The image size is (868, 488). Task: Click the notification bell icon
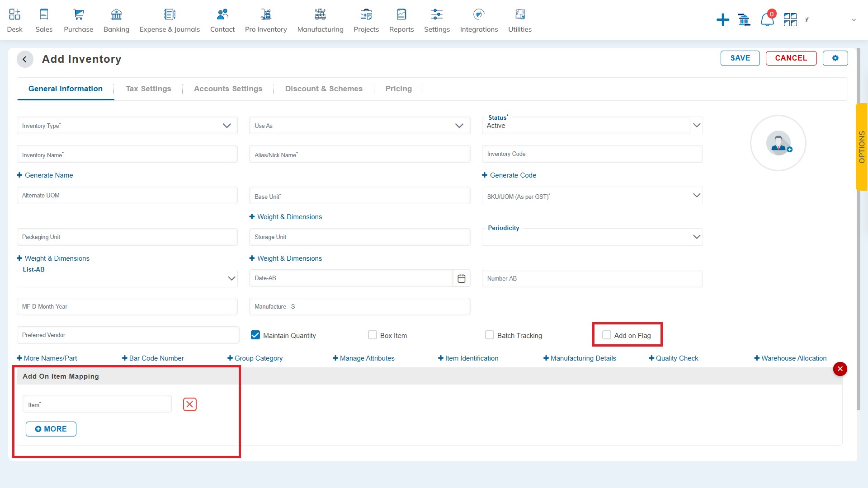(767, 20)
